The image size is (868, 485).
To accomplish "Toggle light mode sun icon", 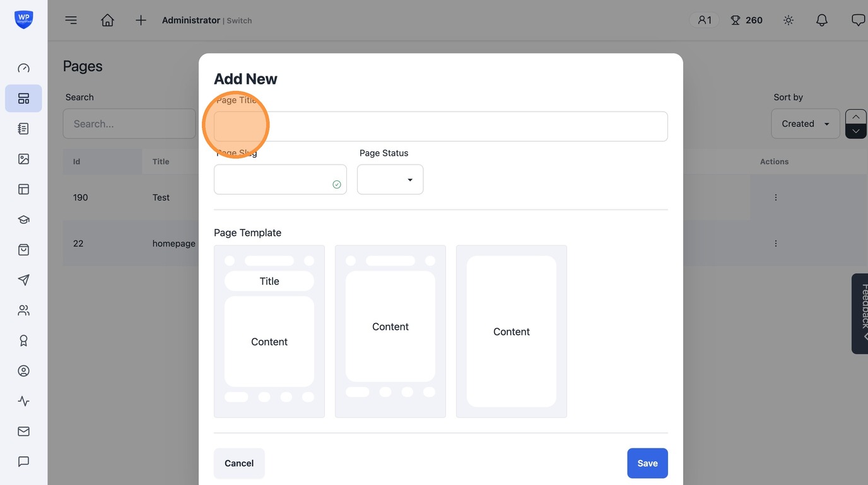I will pyautogui.click(x=789, y=20).
